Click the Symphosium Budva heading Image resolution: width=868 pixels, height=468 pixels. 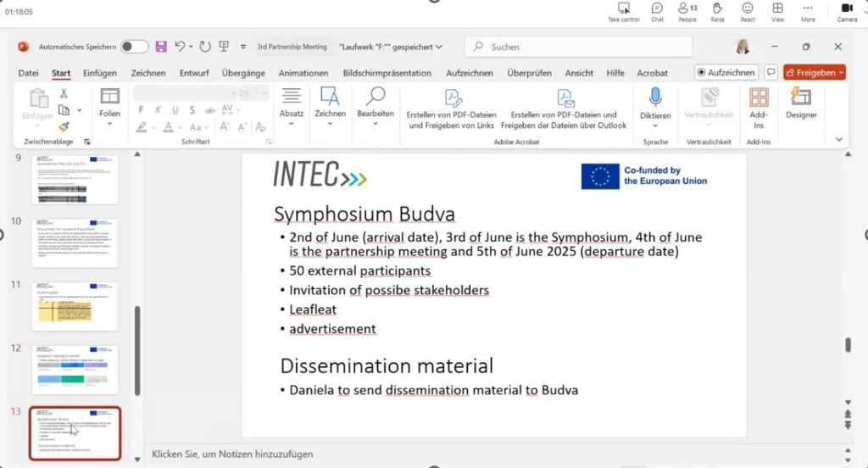click(x=364, y=214)
